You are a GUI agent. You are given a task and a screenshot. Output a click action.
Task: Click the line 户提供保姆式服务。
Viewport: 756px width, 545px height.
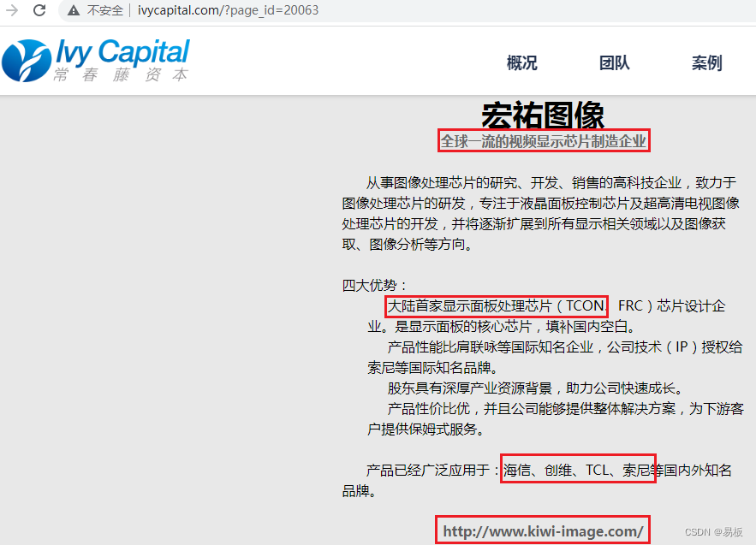(426, 429)
